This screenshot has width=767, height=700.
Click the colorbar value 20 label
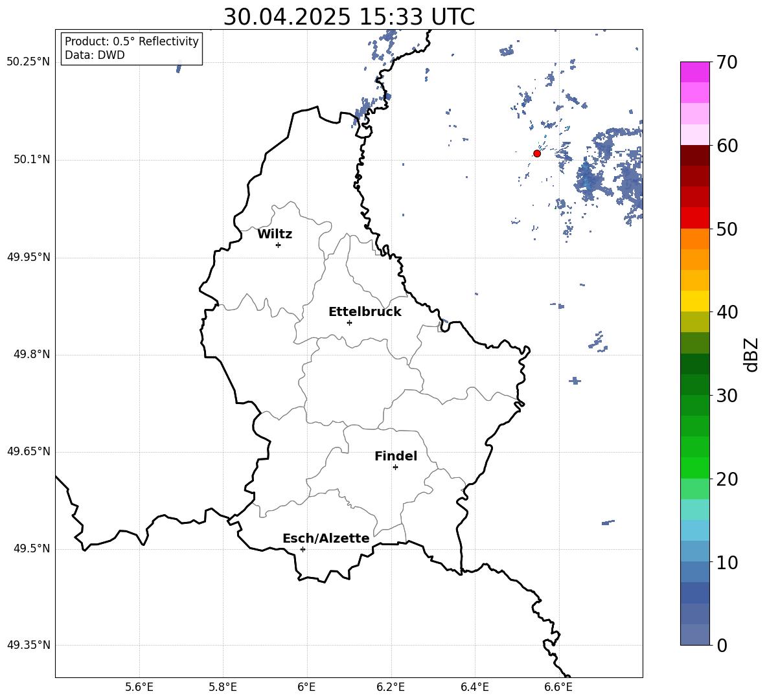(726, 479)
